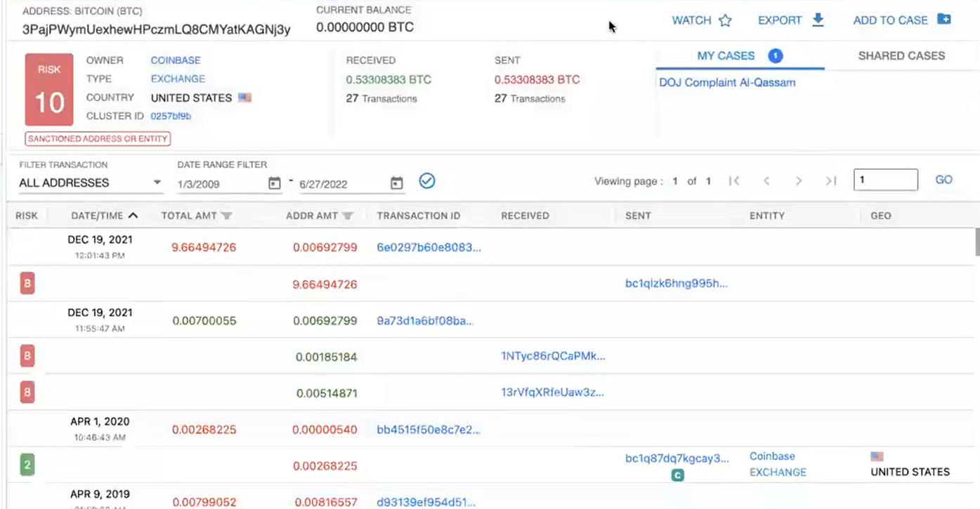Open the Total Amt column filter
The height and width of the screenshot is (509, 980).
(226, 216)
